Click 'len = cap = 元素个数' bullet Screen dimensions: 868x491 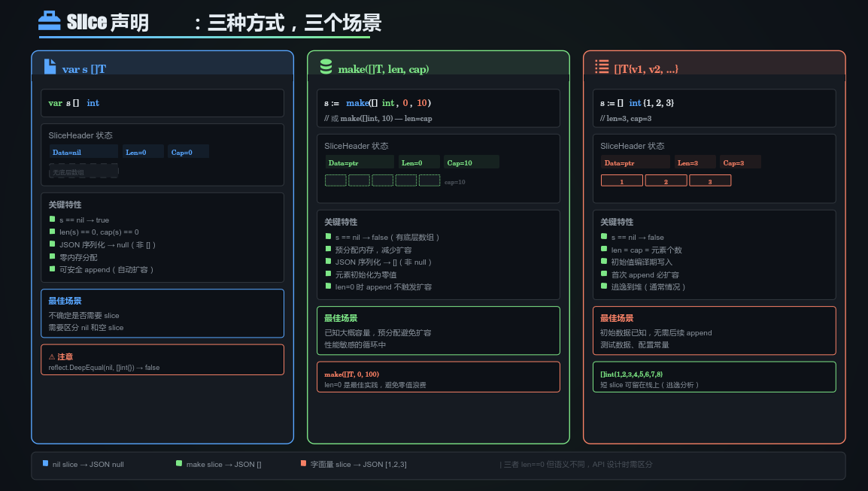click(x=647, y=250)
